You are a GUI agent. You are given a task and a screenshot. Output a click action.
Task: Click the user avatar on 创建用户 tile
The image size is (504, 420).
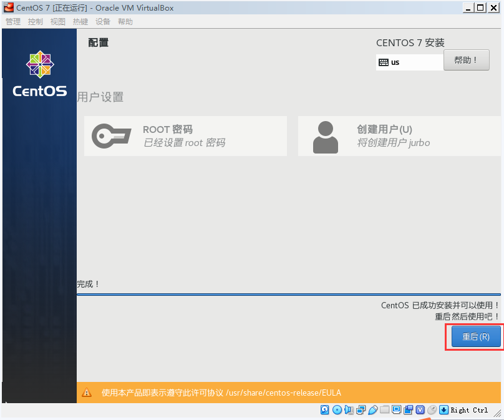click(x=326, y=135)
